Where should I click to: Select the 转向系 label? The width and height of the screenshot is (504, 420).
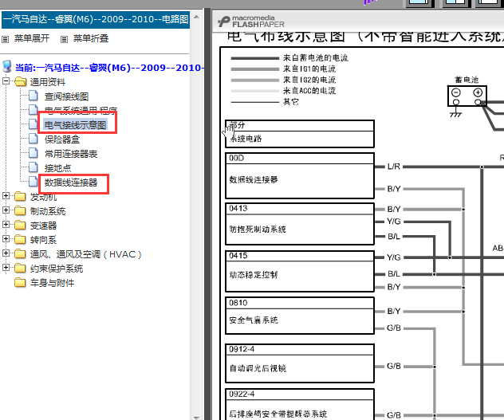point(43,240)
